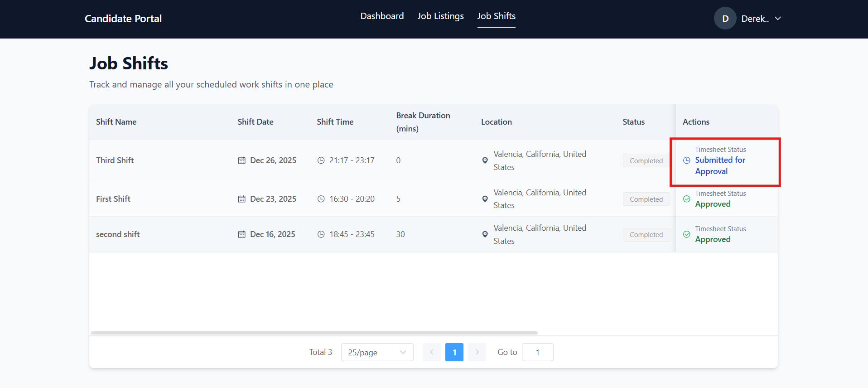Screen dimensions: 868x388
Task: Click calendar icon beside Dec 16, 2025
Action: pos(242,234)
